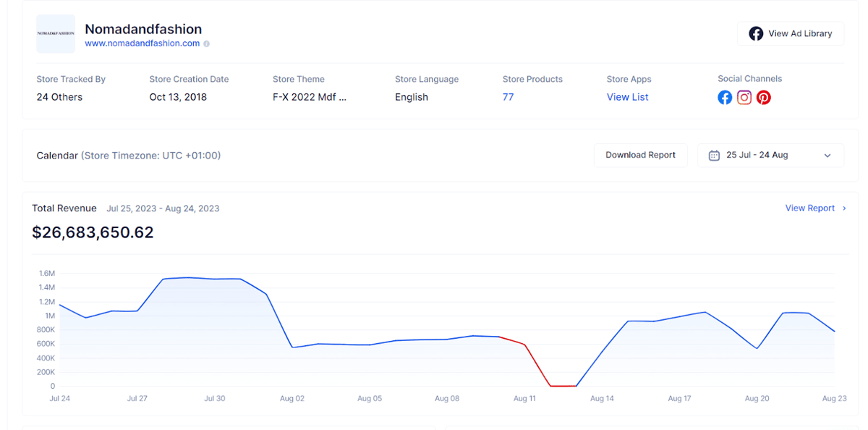Open the View List store apps link
The image size is (868, 430).
coord(628,97)
